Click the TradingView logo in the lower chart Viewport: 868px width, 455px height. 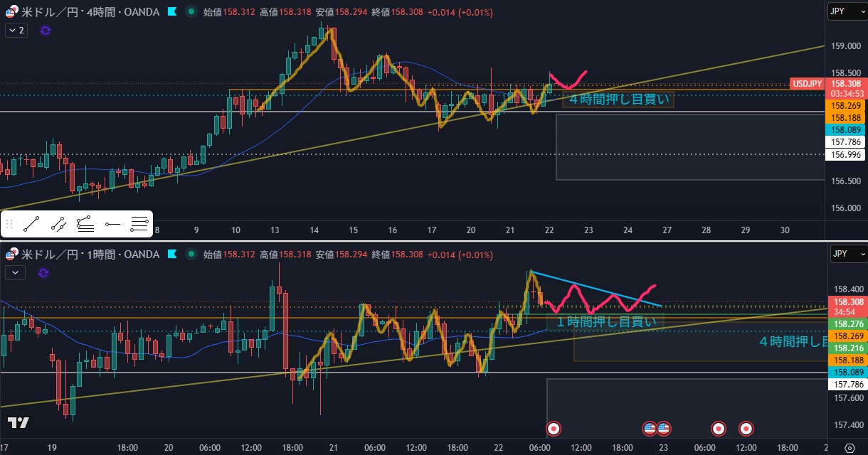[18, 422]
